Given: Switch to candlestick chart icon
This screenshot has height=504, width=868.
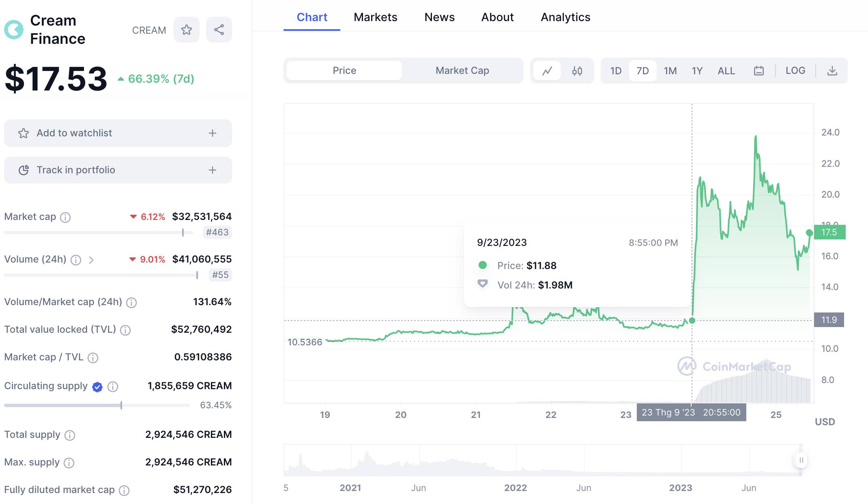Looking at the screenshot, I should tap(577, 71).
